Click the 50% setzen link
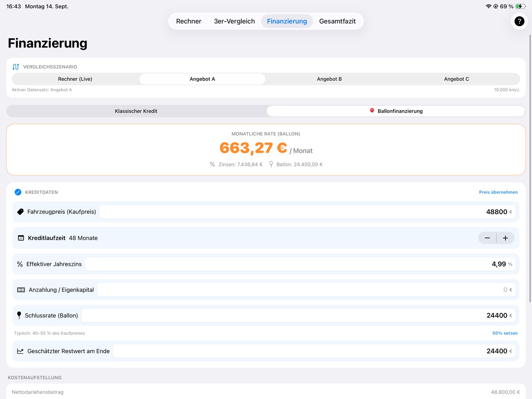Screen dimensions: 532x399 505,333
